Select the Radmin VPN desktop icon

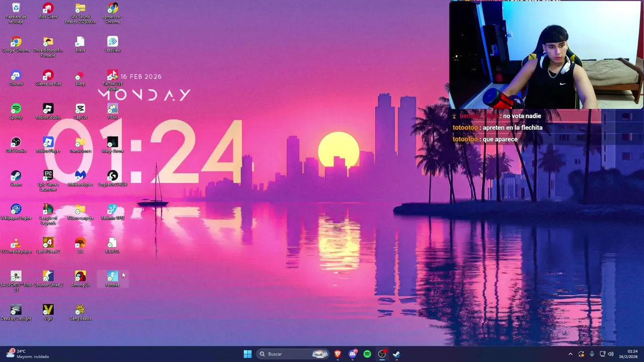point(113,213)
